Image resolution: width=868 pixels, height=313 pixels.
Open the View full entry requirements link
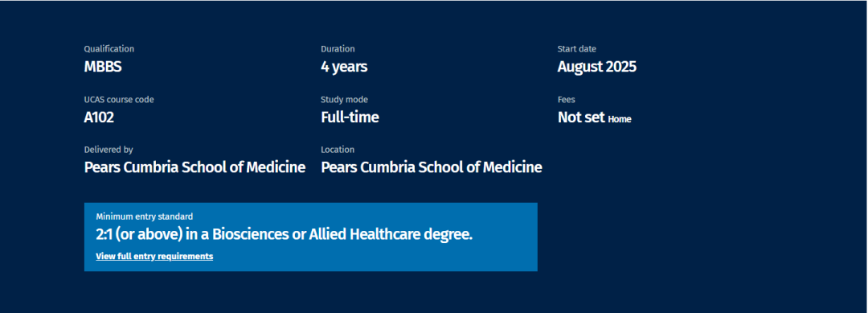point(154,257)
